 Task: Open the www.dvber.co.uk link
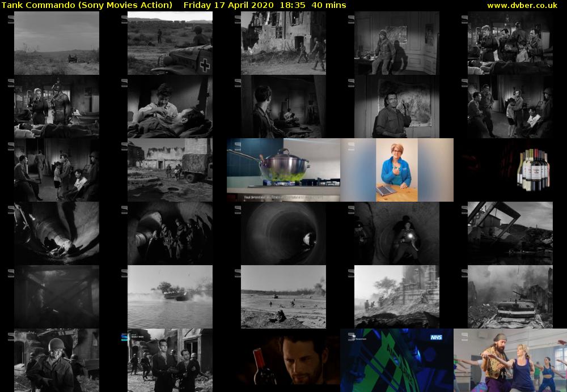[522, 5]
